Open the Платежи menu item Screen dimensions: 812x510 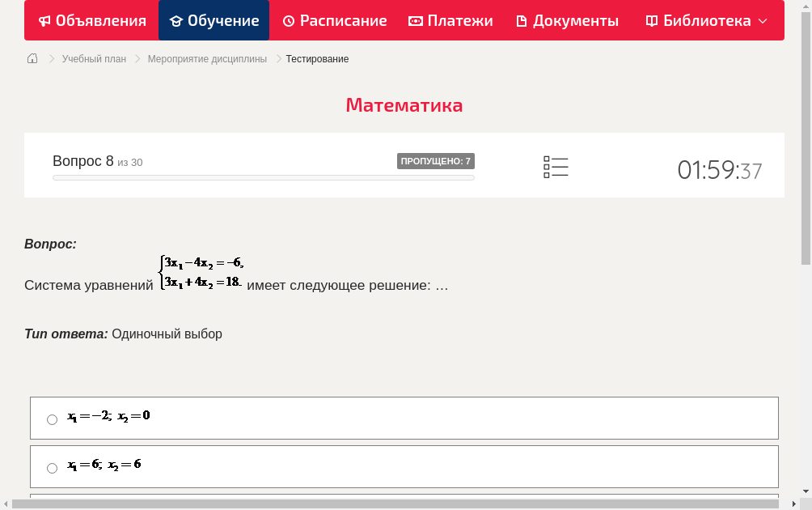click(x=450, y=20)
